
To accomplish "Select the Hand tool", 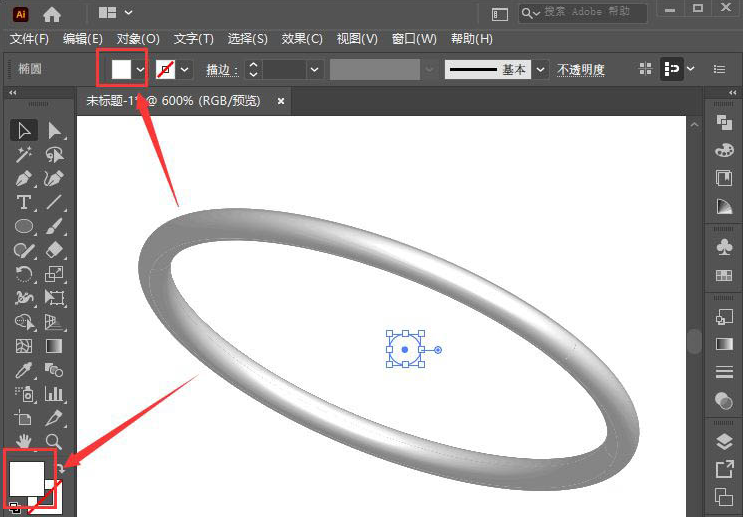I will tap(24, 441).
